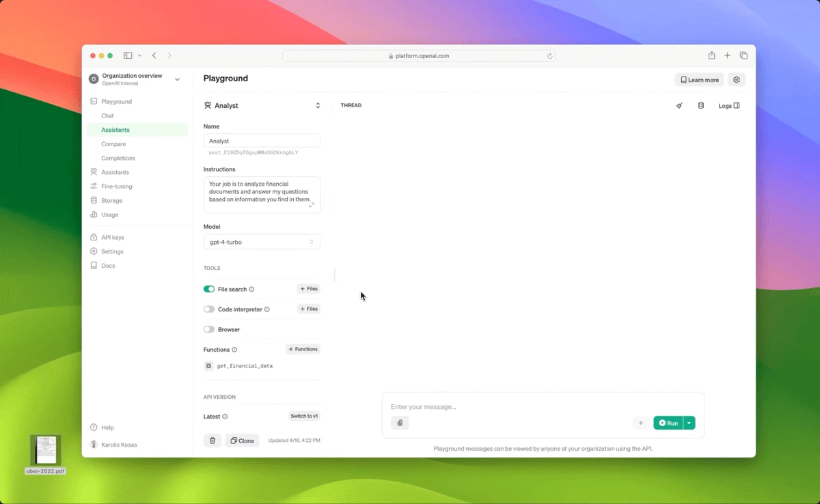Click info icon next to File search
The width and height of the screenshot is (820, 504).
pos(252,290)
